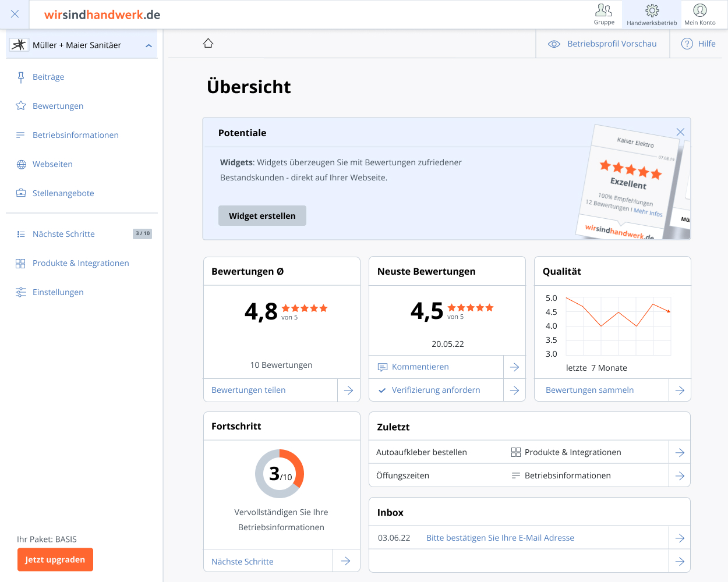Viewport: 728px width, 582px height.
Task: Open Mein Konto user menu
Action: [700, 15]
